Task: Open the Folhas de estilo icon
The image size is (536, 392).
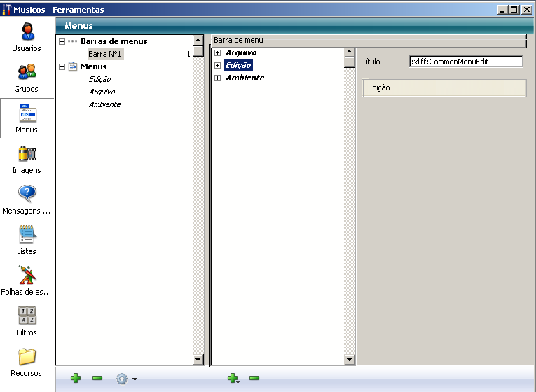Action: [27, 275]
